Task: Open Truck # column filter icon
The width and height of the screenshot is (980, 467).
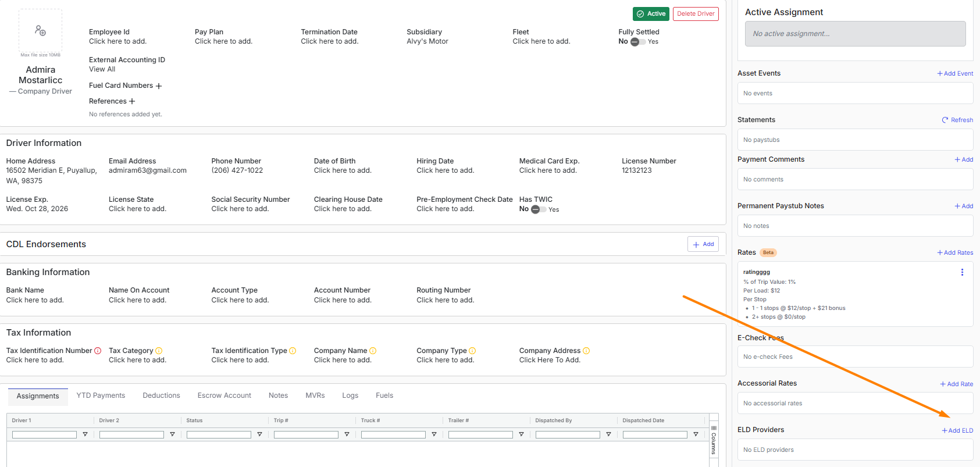Action: (434, 434)
